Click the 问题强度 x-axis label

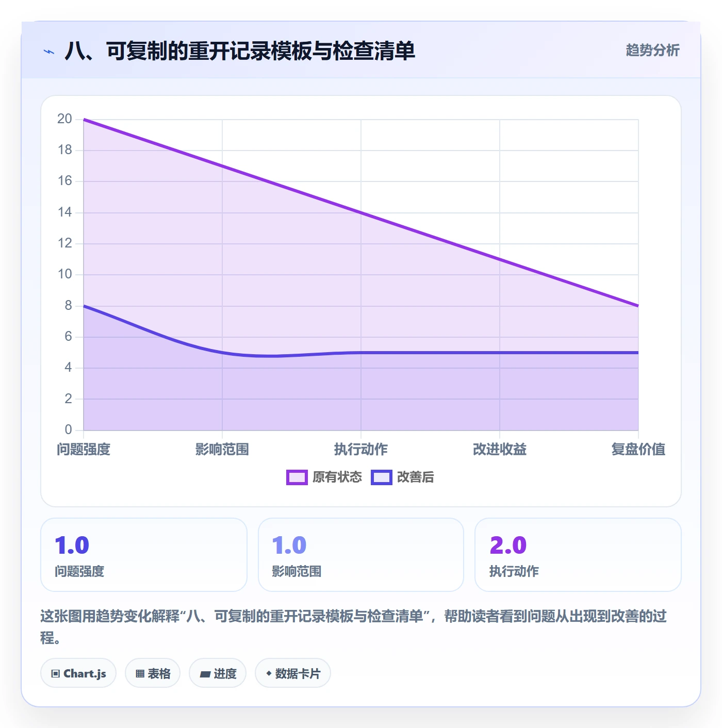(84, 450)
